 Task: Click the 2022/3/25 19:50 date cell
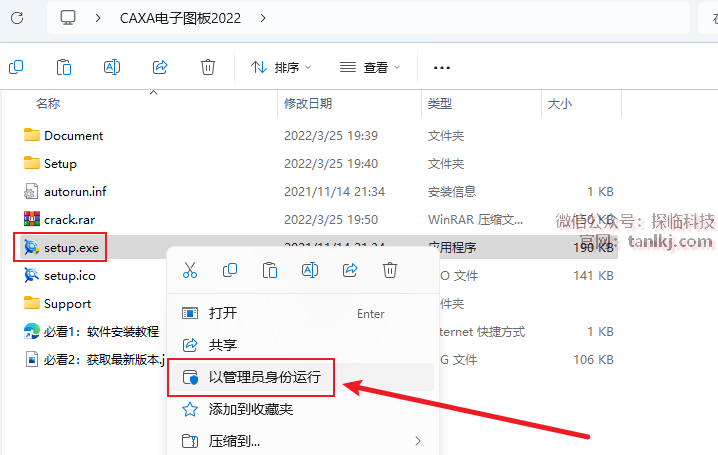[x=331, y=220]
